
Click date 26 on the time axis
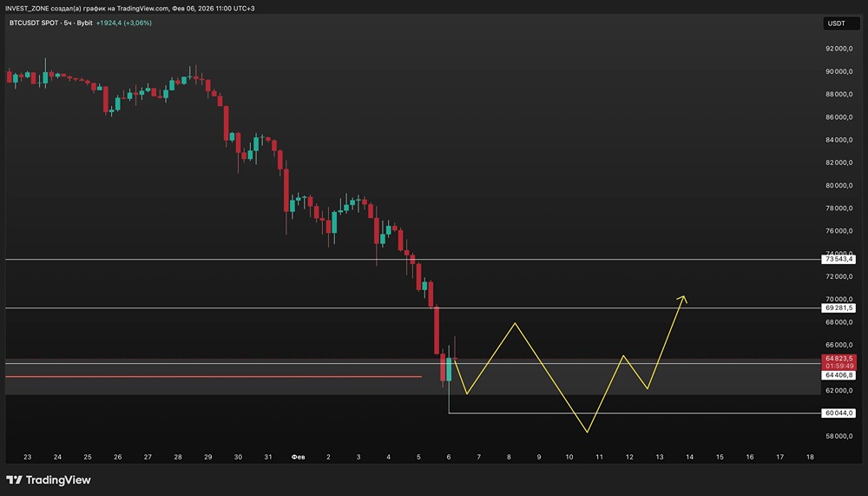click(118, 457)
